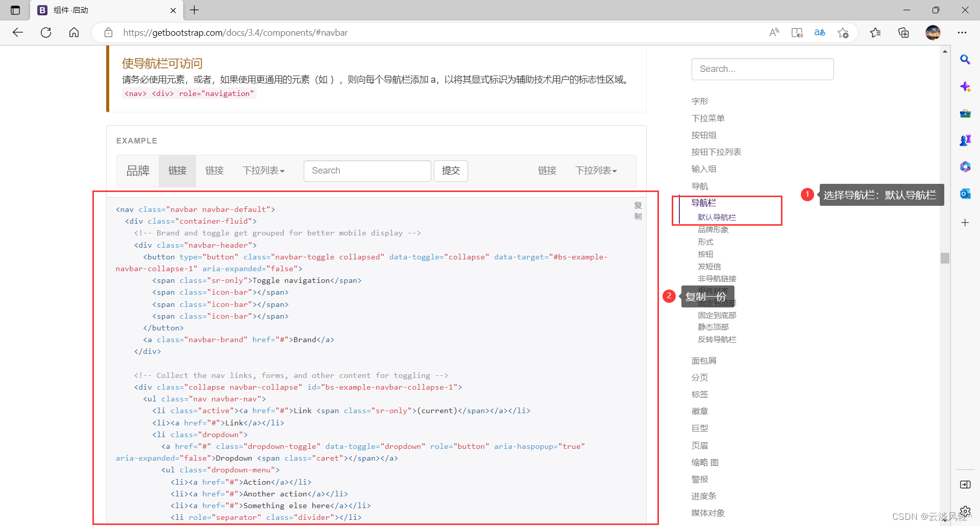Go to 面包屑 section in sidebar
This screenshot has height=526, width=980.
[x=704, y=361]
